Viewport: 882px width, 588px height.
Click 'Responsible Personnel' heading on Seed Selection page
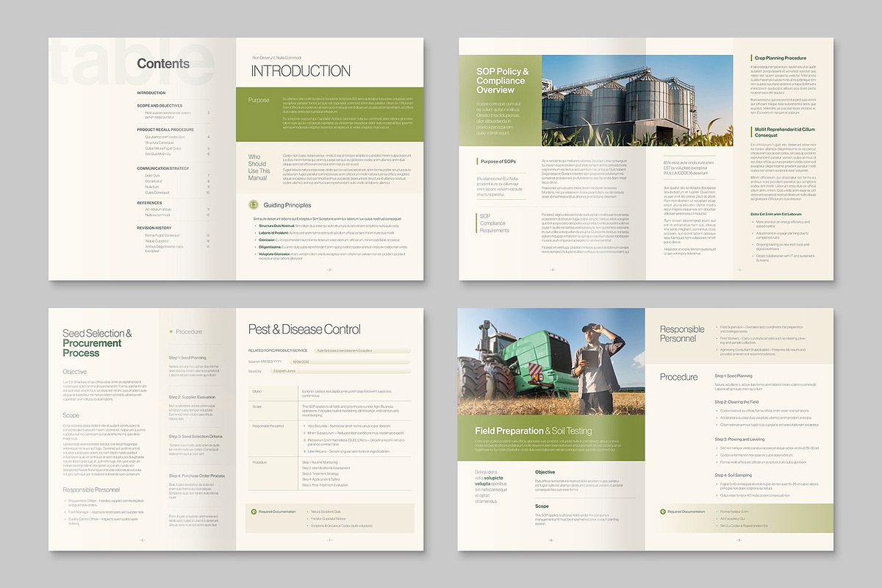[91, 490]
